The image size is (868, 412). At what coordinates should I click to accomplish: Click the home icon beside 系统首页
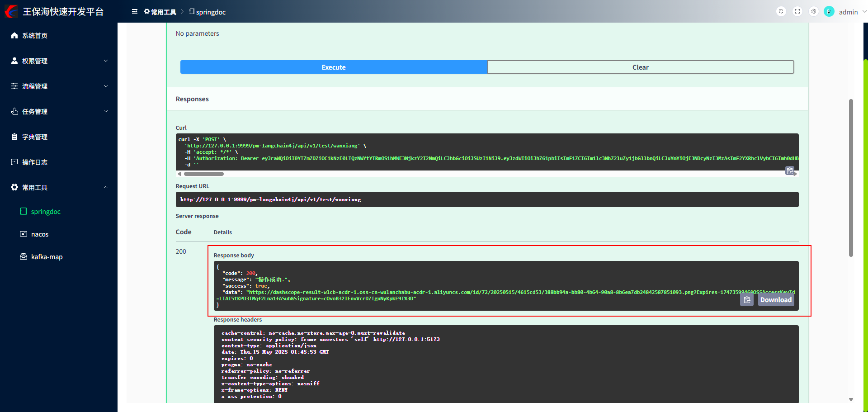click(14, 35)
